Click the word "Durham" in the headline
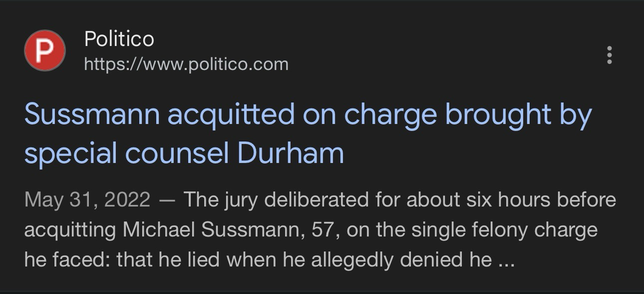Screen dimensions: 644x294 click(x=291, y=153)
